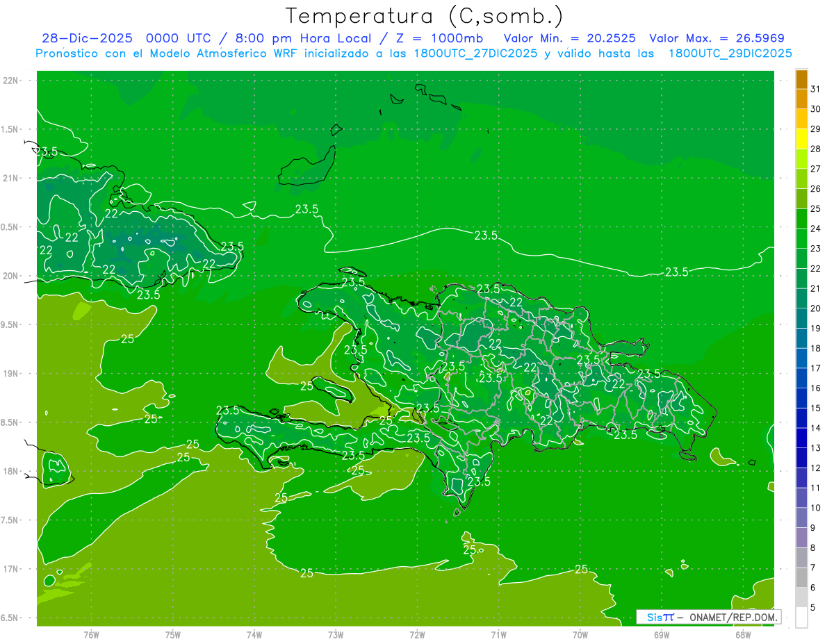Click the '71W' longitude axis label
The width and height of the screenshot is (834, 644).
coord(498,635)
